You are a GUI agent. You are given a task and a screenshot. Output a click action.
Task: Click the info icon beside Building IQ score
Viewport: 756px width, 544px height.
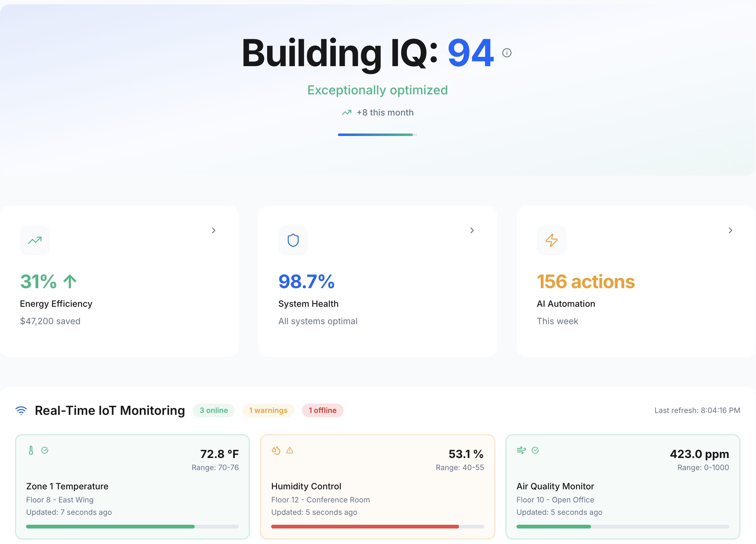pos(507,53)
